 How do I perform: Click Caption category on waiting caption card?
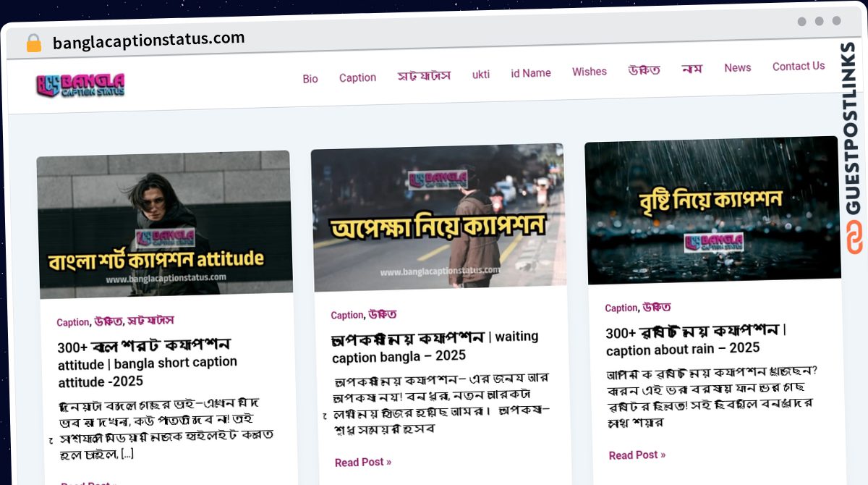coord(347,316)
